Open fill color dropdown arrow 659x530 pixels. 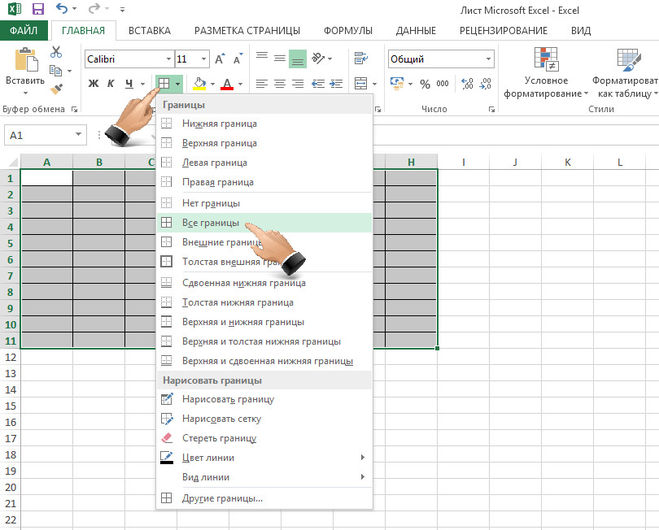coord(212,84)
